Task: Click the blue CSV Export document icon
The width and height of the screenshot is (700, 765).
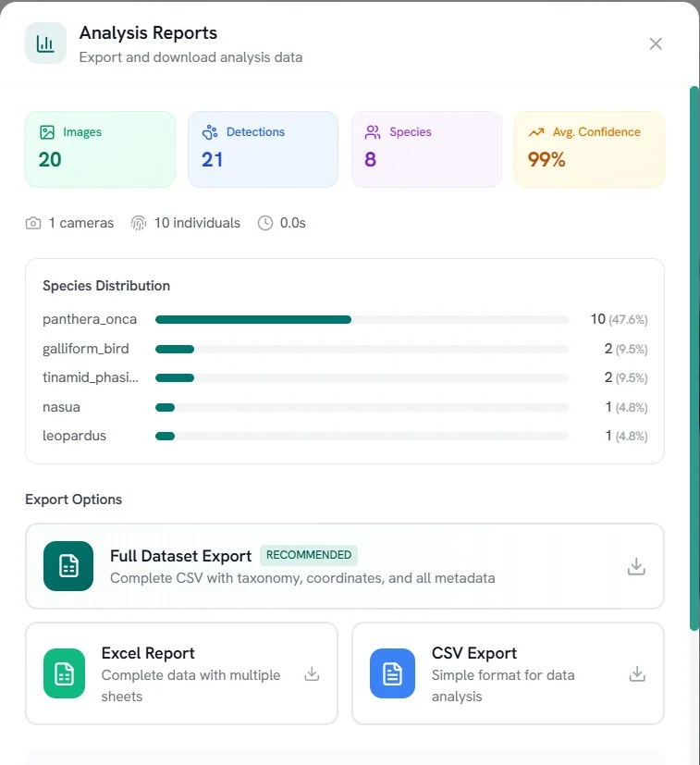Action: click(392, 673)
